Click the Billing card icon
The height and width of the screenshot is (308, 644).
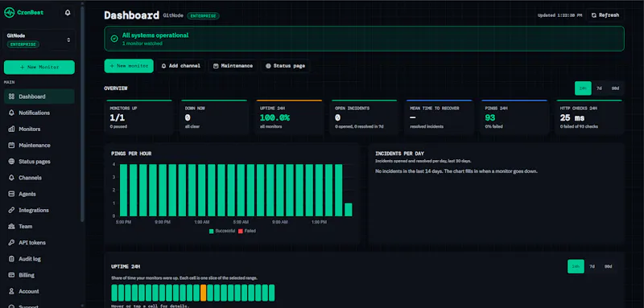(11, 275)
